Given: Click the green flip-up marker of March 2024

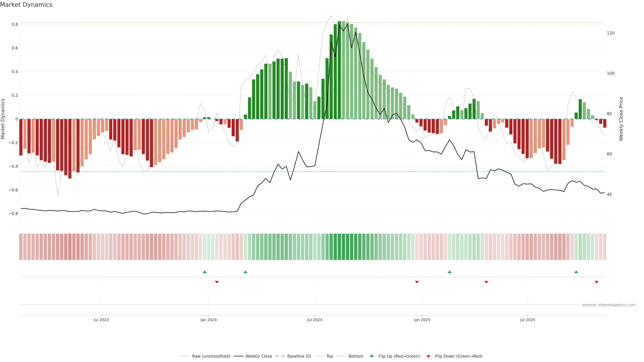Looking at the screenshot, I should (x=245, y=272).
